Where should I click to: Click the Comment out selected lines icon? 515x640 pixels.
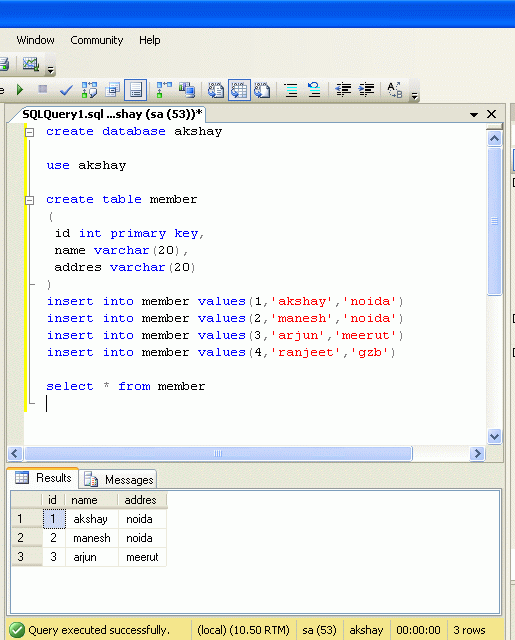click(x=291, y=90)
